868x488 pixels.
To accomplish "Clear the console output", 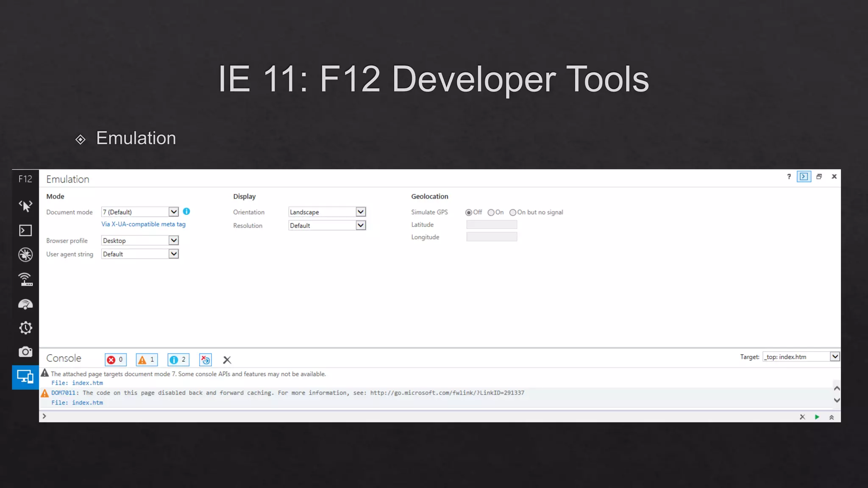I will pyautogui.click(x=227, y=360).
